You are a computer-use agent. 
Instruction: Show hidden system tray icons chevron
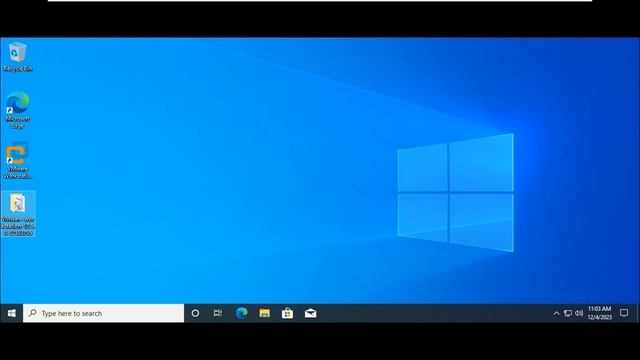[x=556, y=313]
